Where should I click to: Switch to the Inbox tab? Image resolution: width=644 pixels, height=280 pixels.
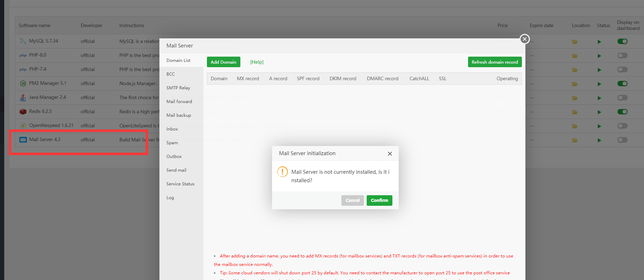tap(181, 129)
